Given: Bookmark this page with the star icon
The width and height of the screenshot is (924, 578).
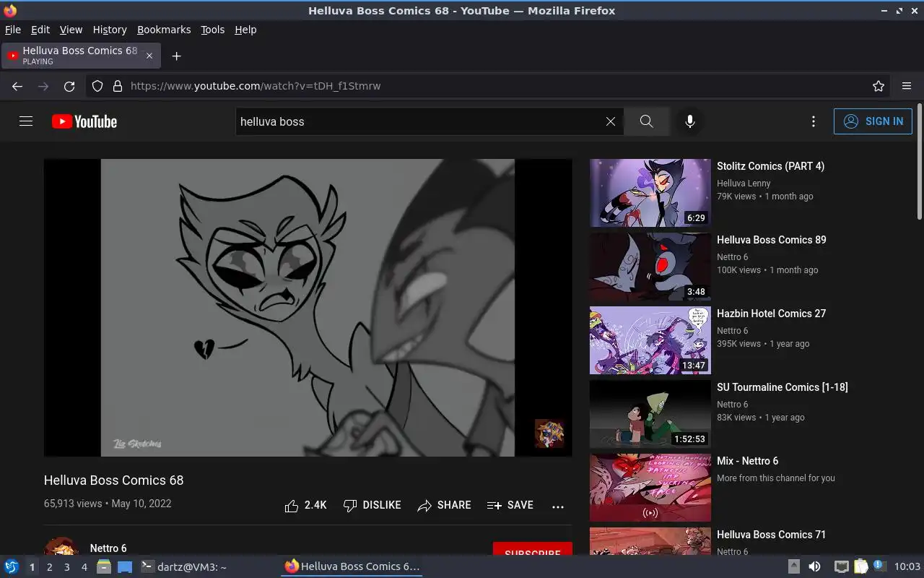Looking at the screenshot, I should [879, 86].
